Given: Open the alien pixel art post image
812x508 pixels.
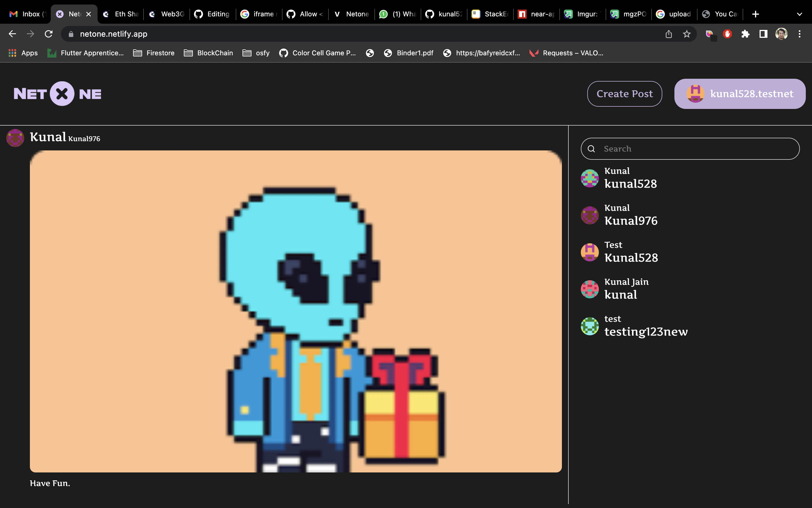Looking at the screenshot, I should point(295,311).
